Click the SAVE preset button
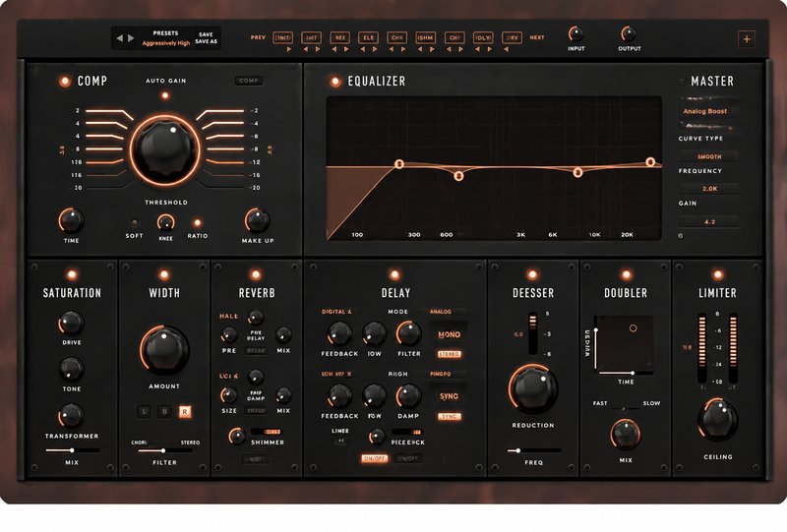This screenshot has width=787, height=532. [x=206, y=34]
